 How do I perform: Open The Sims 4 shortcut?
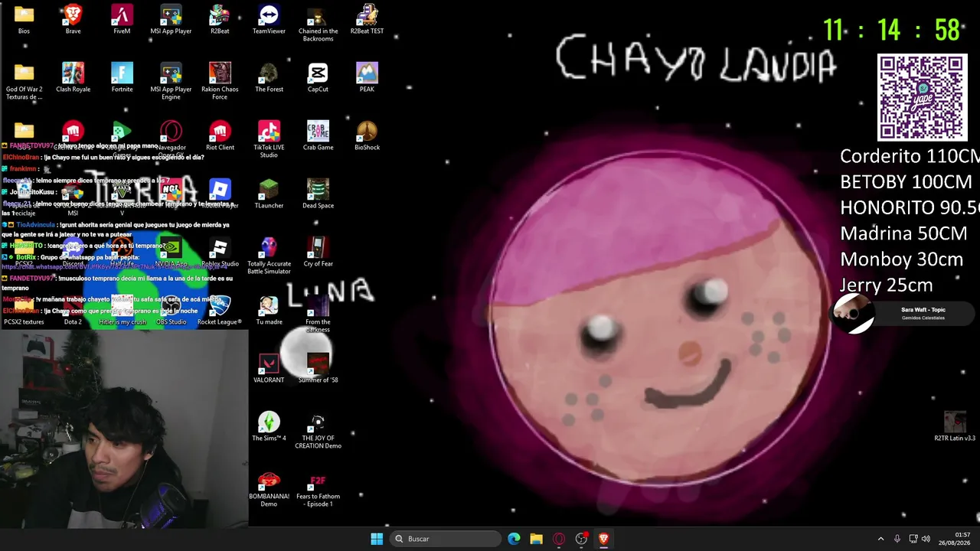[x=269, y=426]
